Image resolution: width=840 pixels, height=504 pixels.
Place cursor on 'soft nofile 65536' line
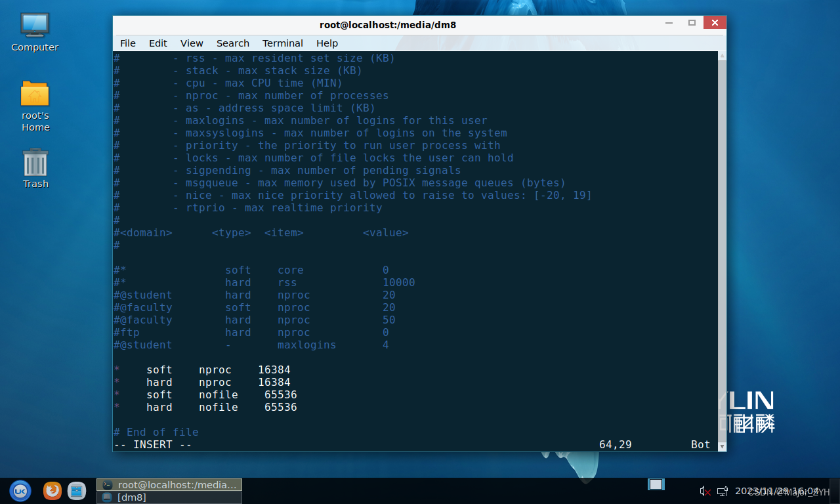(x=205, y=394)
